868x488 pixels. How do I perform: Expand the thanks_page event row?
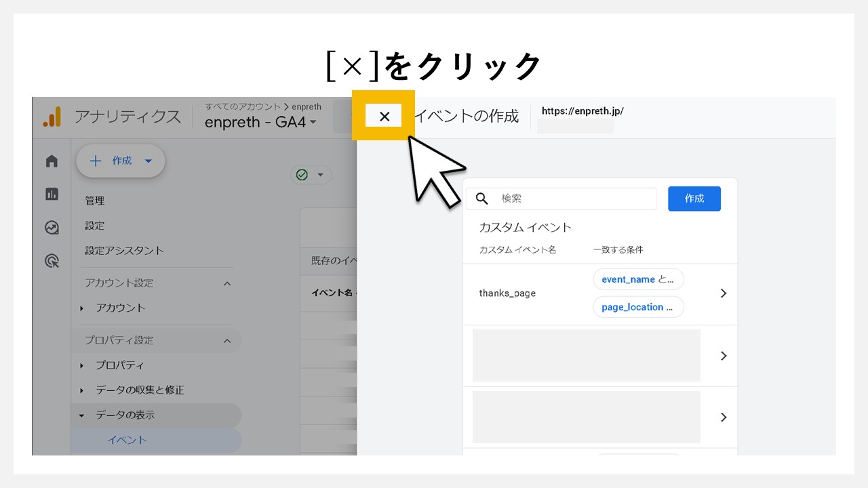click(x=723, y=293)
